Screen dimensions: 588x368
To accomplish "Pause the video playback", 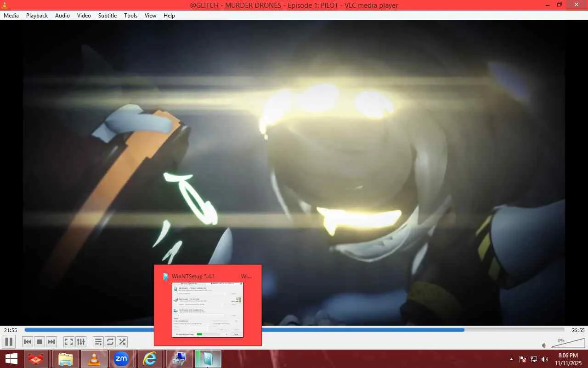I will point(8,342).
